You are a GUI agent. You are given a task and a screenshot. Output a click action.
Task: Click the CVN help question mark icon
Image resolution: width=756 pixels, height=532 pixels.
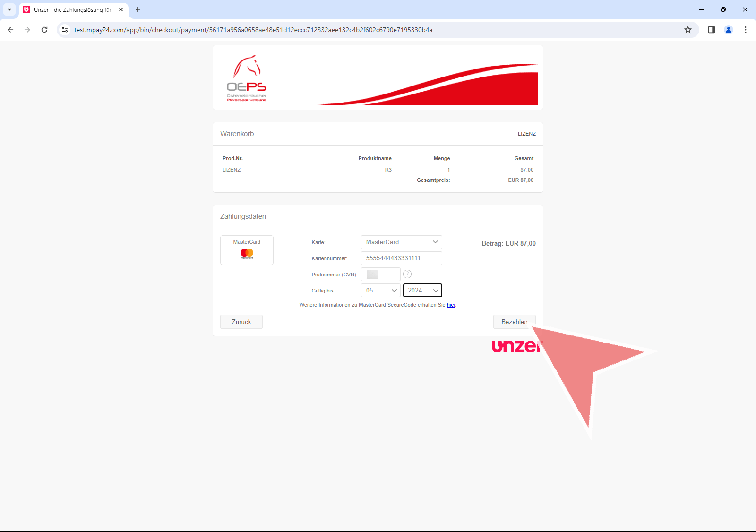[407, 274]
